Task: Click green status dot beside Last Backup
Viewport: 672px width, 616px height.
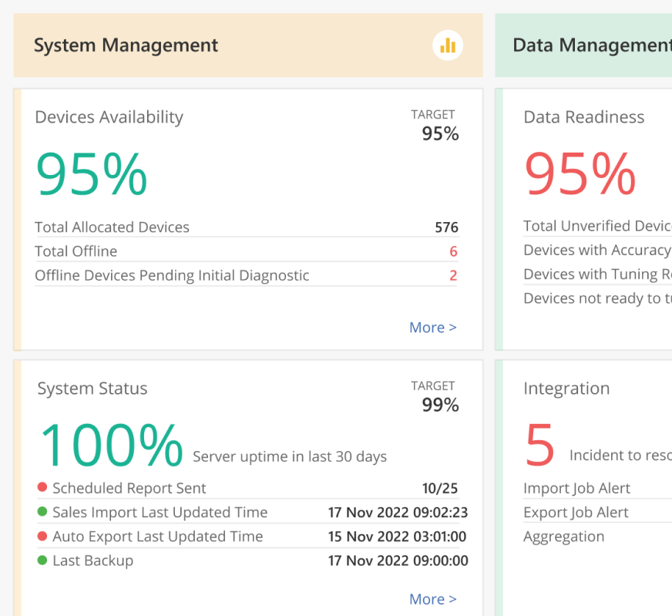Action: coord(42,560)
